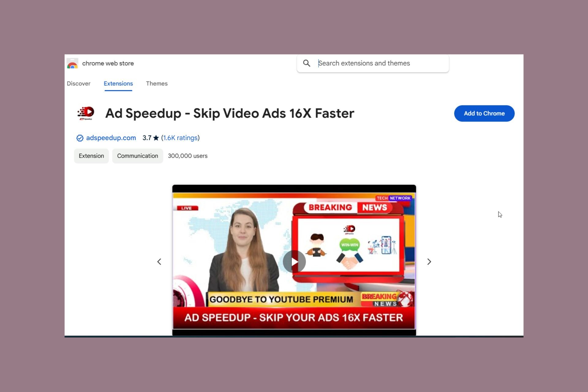Screen dimensions: 588x392
Task: Click the Ad Speedup extension icon
Action: pyautogui.click(x=86, y=113)
